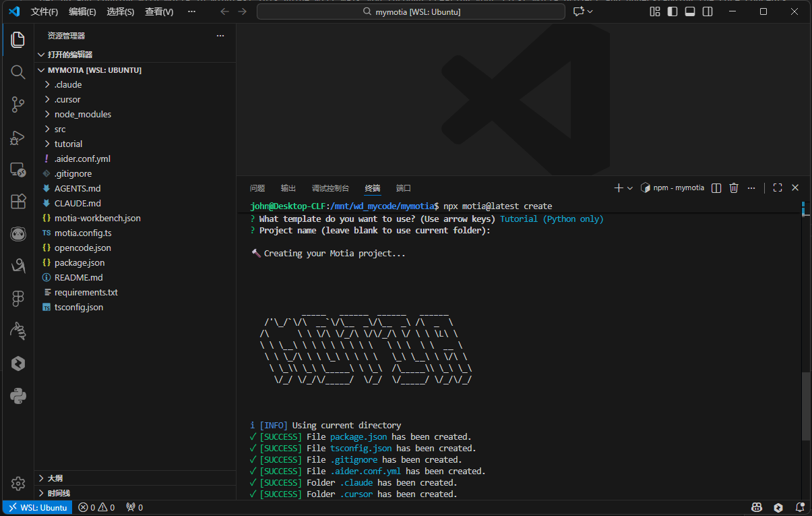This screenshot has width=812, height=516.
Task: Toggle the primary side bar visibility
Action: [x=673, y=11]
